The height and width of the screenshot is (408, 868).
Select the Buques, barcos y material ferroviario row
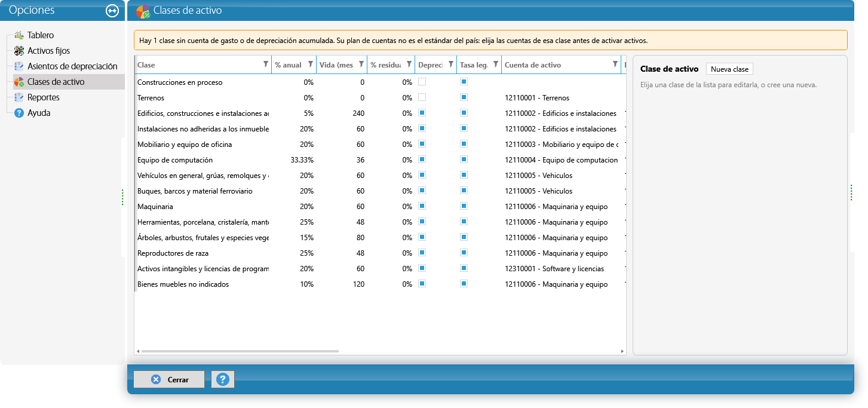point(380,191)
